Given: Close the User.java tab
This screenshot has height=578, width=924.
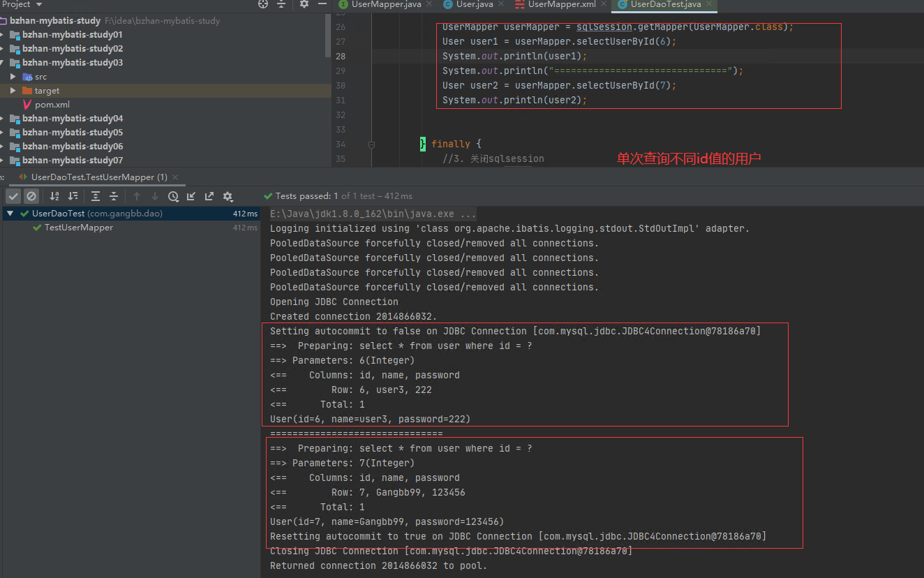Looking at the screenshot, I should (x=500, y=4).
